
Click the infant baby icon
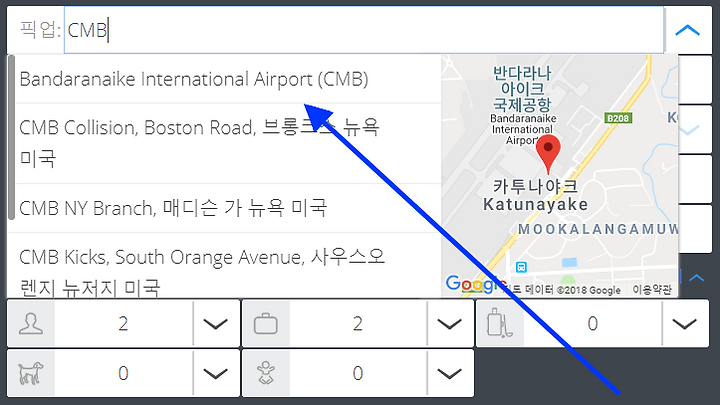266,373
